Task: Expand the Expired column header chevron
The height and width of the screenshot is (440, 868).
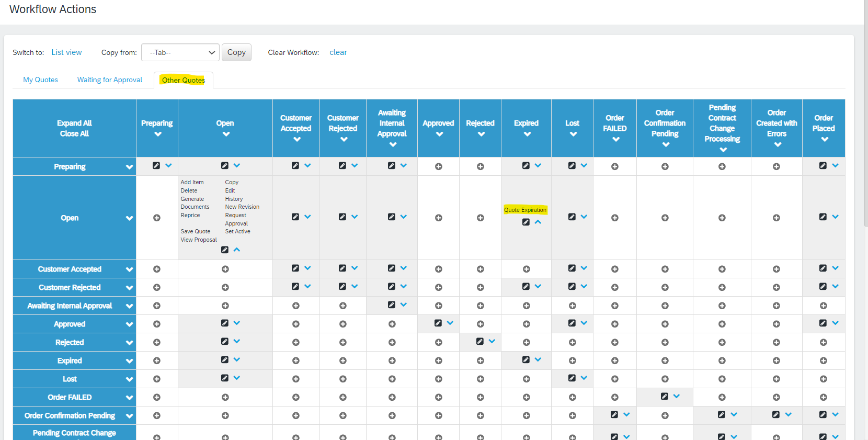Action: [527, 134]
